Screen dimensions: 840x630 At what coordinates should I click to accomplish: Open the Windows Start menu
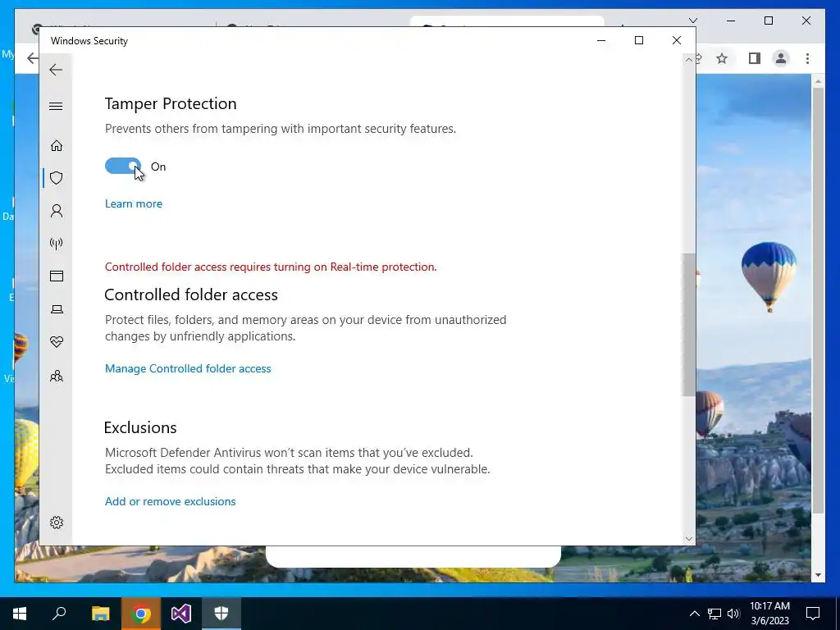(20, 614)
